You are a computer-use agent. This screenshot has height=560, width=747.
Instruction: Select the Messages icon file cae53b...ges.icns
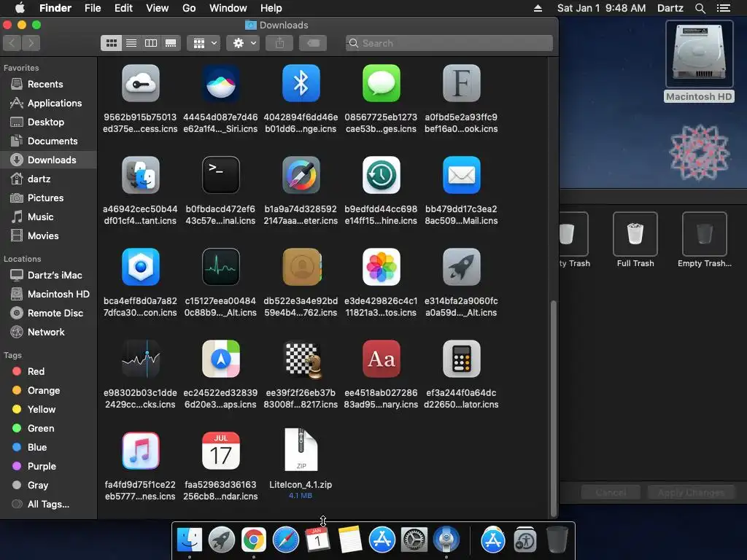click(381, 84)
